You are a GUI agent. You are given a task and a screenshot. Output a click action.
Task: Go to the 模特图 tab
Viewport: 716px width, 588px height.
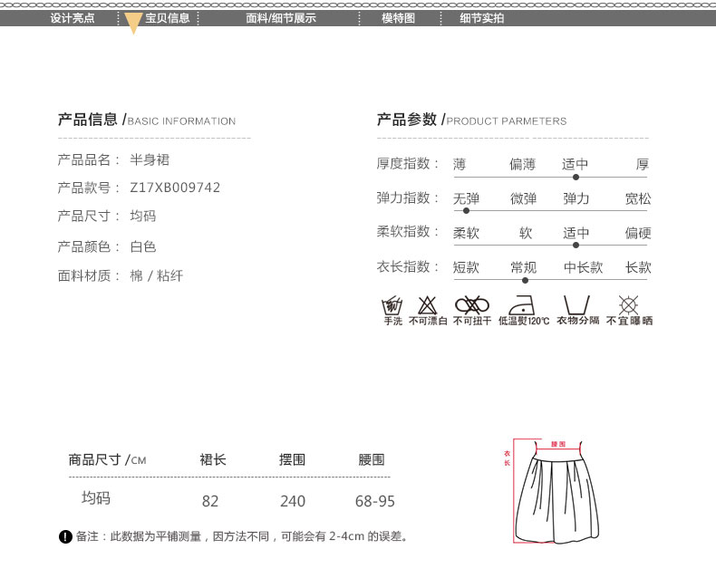pos(398,18)
